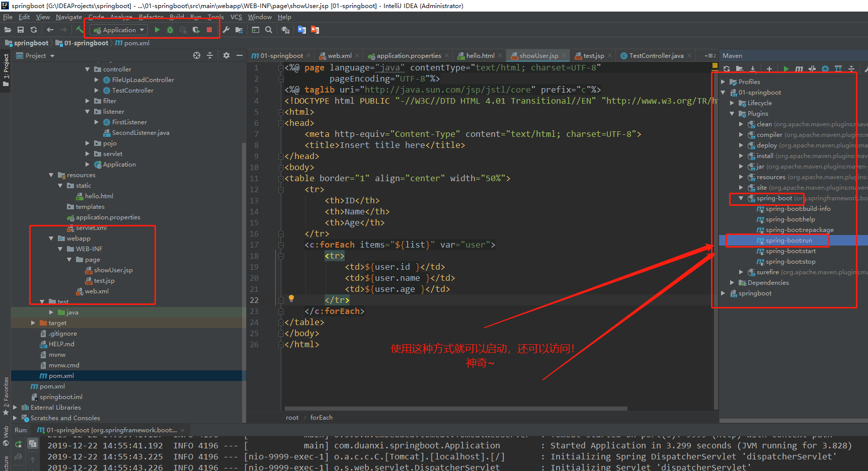Expand the filter folder in Project tree
The width and height of the screenshot is (868, 471).
(x=88, y=101)
